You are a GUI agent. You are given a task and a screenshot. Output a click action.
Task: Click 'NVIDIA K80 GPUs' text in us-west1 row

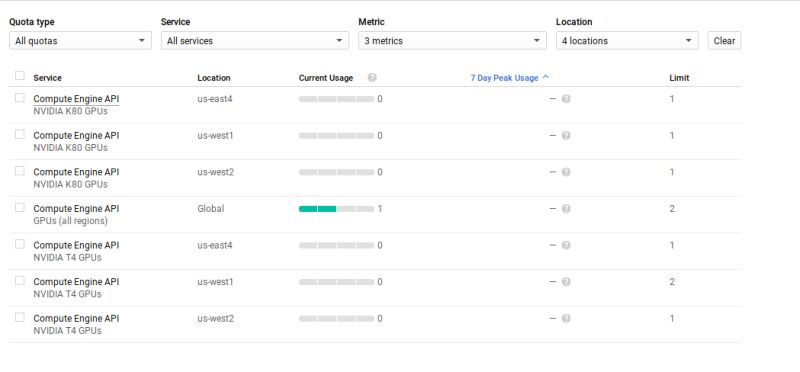click(x=70, y=148)
